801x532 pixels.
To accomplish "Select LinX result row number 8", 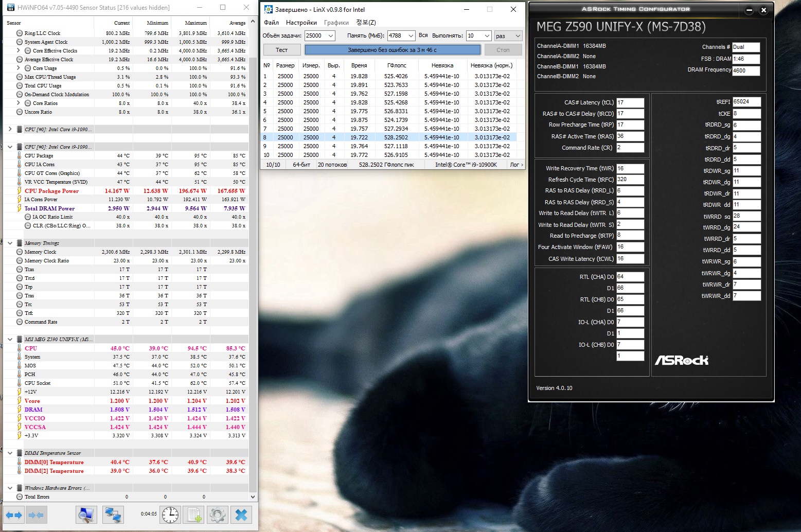I will pyautogui.click(x=389, y=137).
